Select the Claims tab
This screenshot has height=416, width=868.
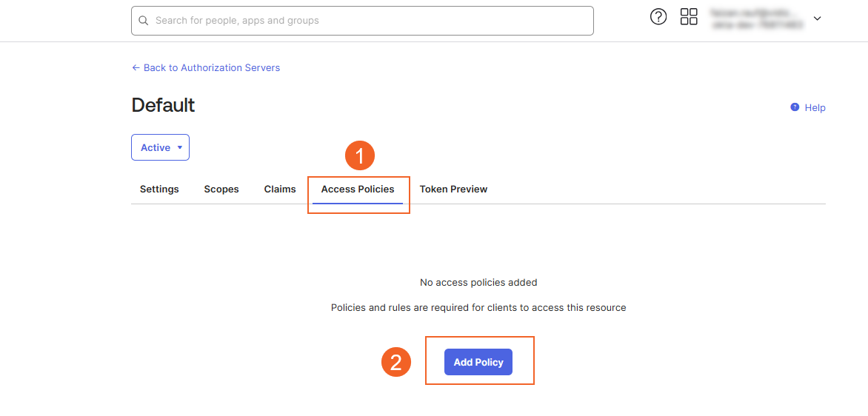click(280, 189)
